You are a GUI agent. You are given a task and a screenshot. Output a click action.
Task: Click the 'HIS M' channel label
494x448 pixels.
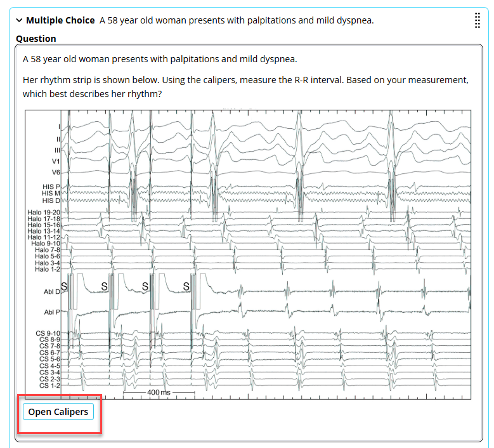point(51,194)
